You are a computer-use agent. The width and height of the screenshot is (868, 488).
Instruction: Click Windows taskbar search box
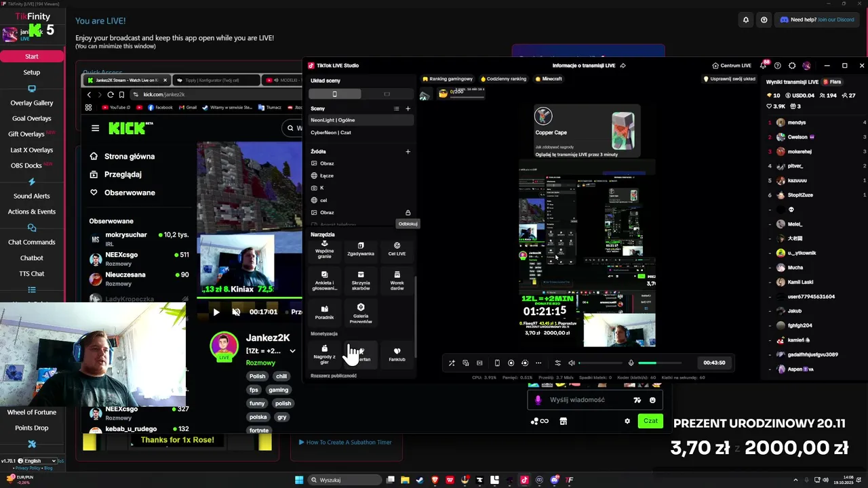[x=345, y=480]
